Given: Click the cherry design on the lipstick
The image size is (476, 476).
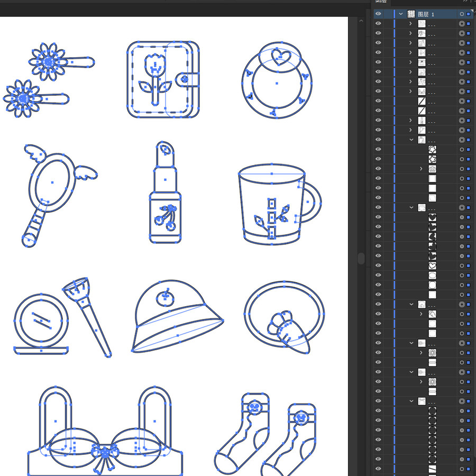Looking at the screenshot, I should (x=166, y=218).
